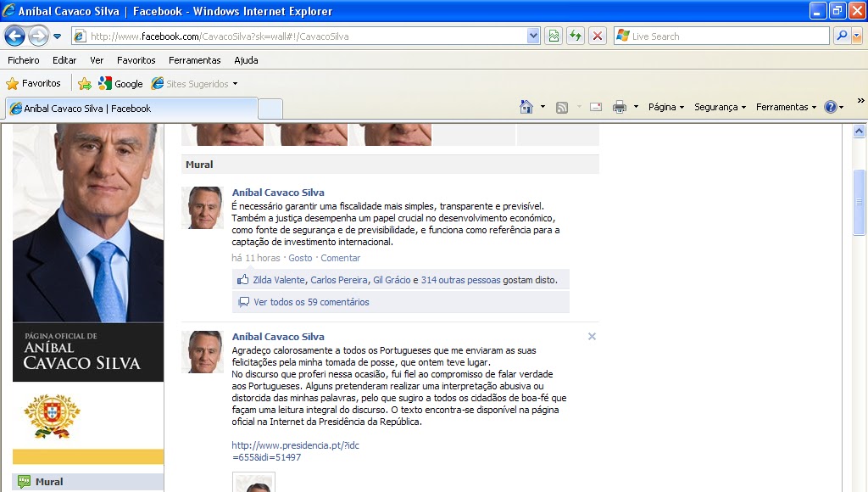The width and height of the screenshot is (868, 492).
Task: Click the browser Forward arrow button
Action: point(38,36)
